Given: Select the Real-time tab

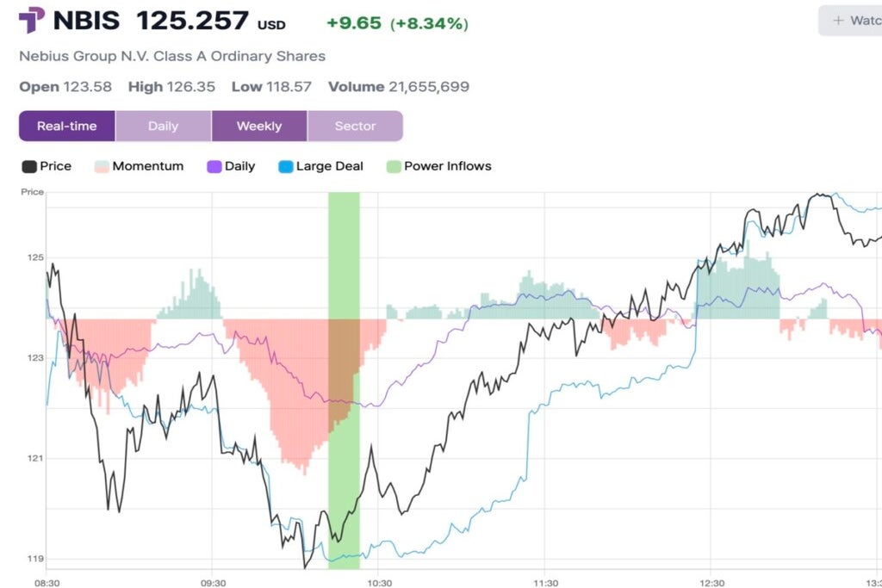Looking at the screenshot, I should point(67,126).
